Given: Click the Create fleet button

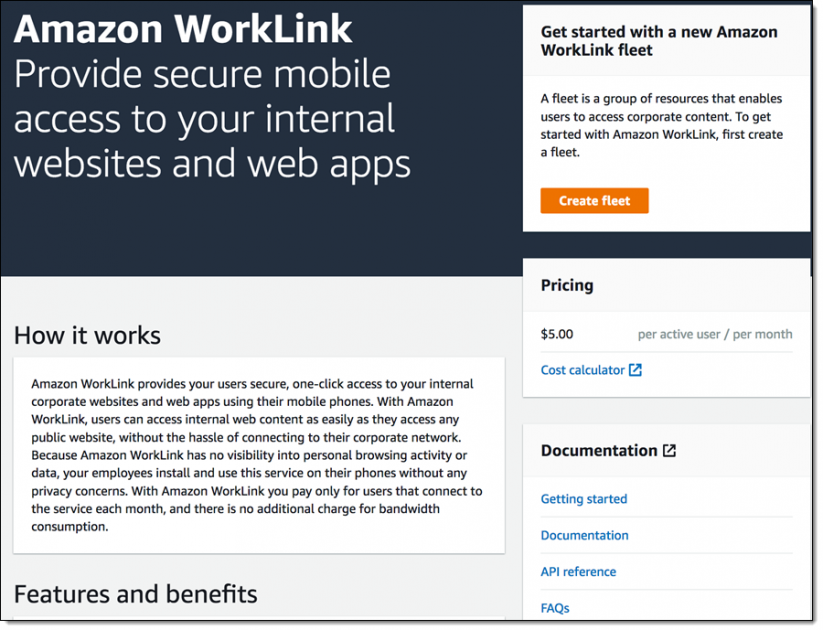Looking at the screenshot, I should (x=594, y=200).
